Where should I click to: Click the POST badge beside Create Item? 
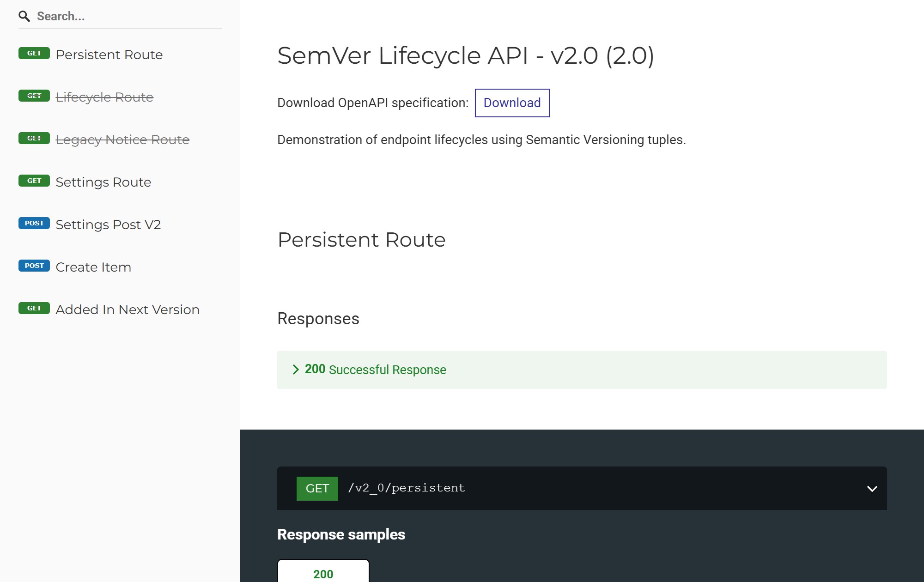click(34, 266)
